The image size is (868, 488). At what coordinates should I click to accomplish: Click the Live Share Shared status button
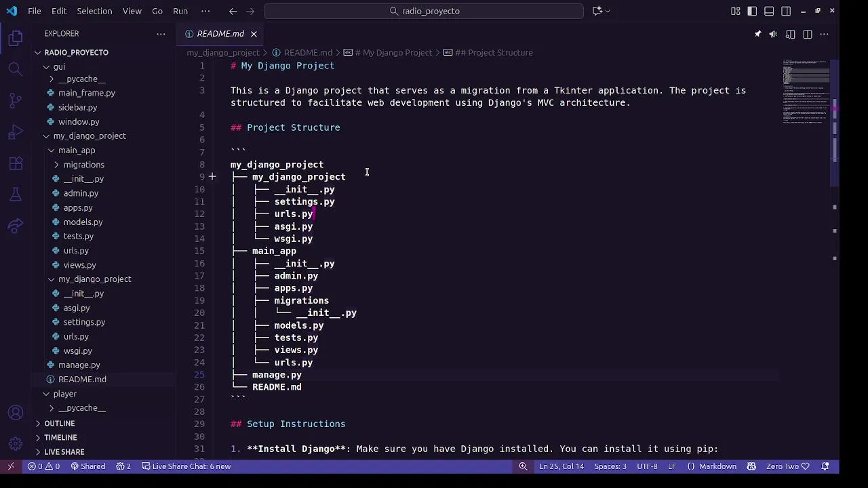(x=88, y=466)
